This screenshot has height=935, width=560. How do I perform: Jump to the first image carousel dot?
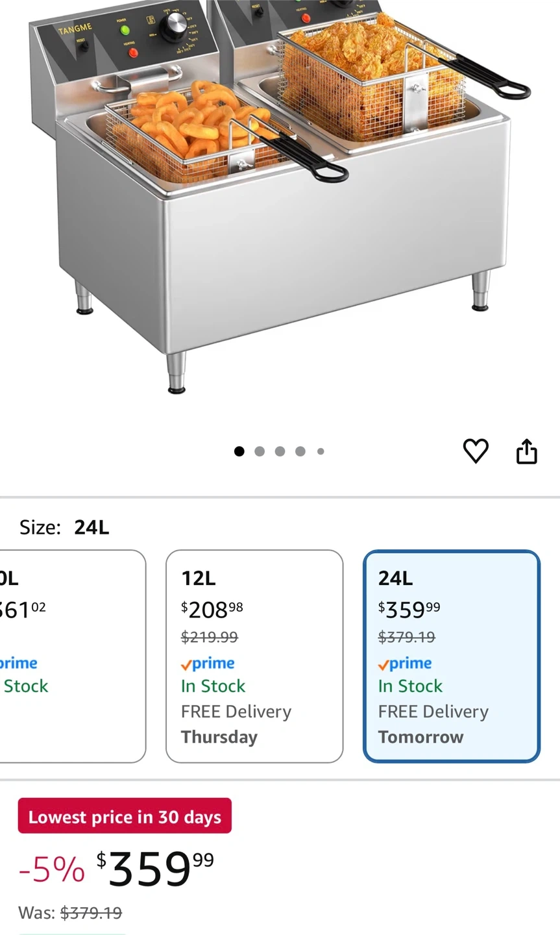[239, 451]
